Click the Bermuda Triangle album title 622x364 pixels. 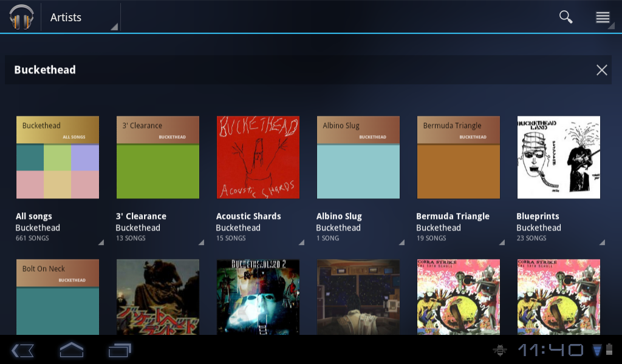[x=453, y=216]
